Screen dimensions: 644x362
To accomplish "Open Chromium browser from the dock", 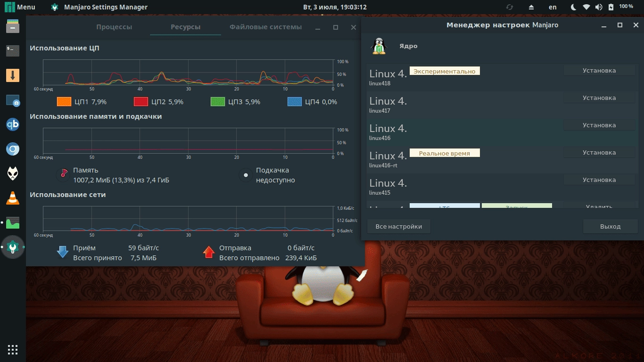I will (13, 150).
